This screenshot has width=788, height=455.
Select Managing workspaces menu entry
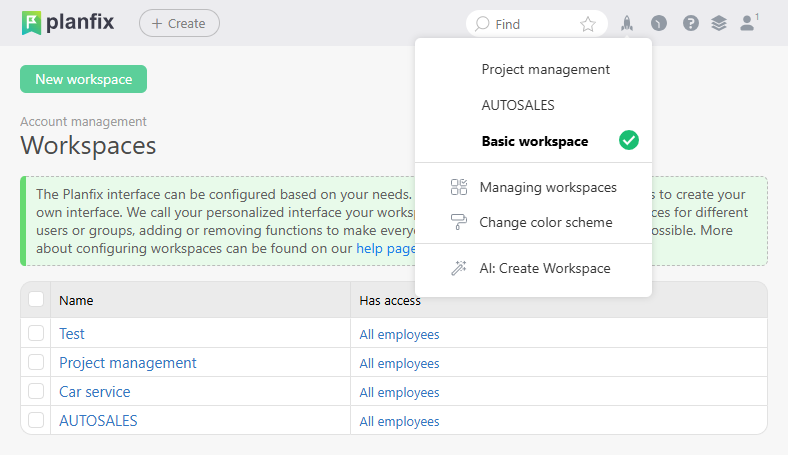pyautogui.click(x=547, y=187)
